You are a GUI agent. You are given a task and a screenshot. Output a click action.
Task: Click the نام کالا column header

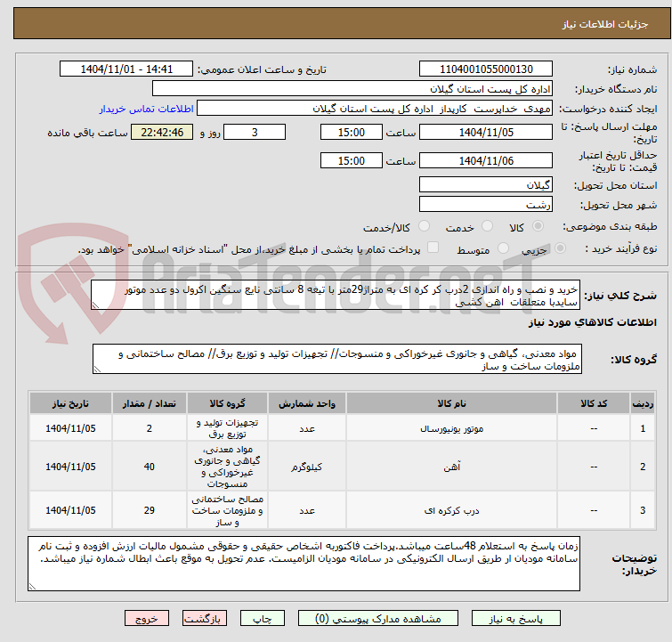pos(451,403)
